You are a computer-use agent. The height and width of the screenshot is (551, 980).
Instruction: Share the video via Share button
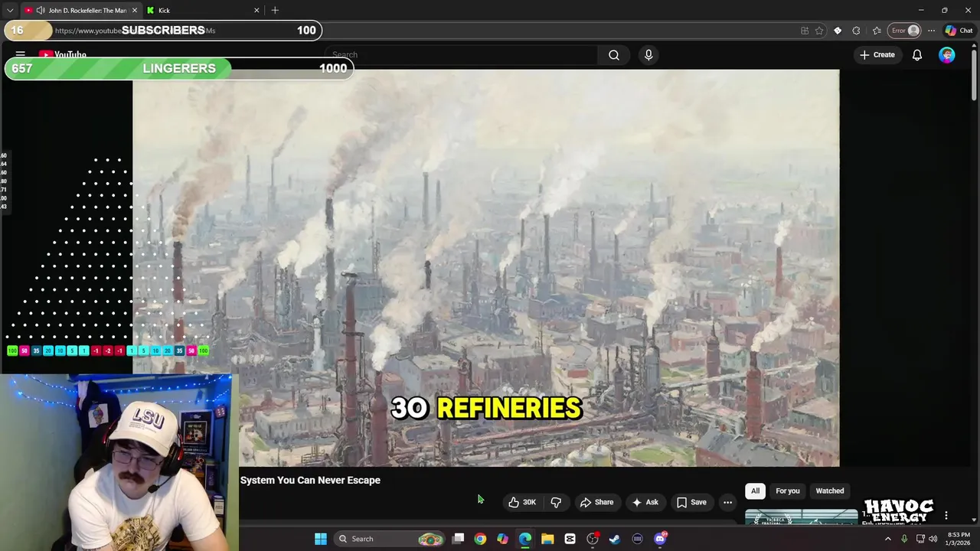(x=596, y=502)
